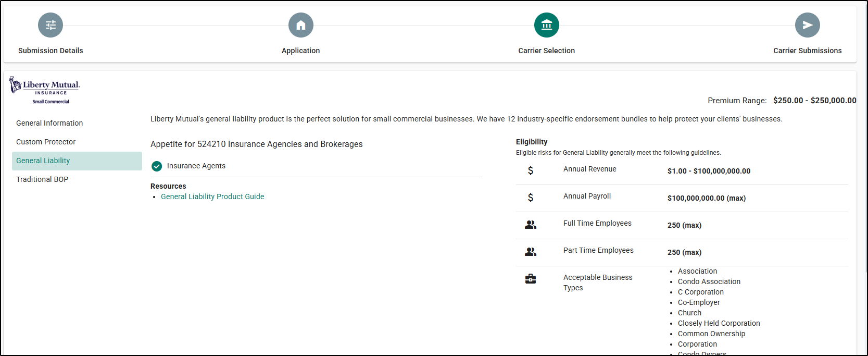Click the Association list item

698,271
